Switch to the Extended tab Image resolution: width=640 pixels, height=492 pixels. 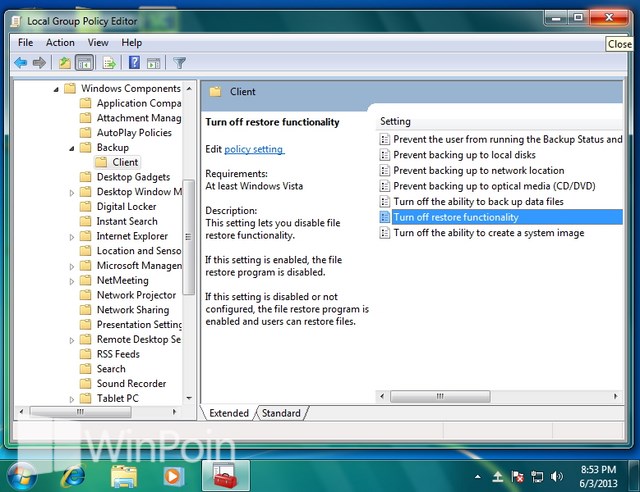pyautogui.click(x=229, y=413)
